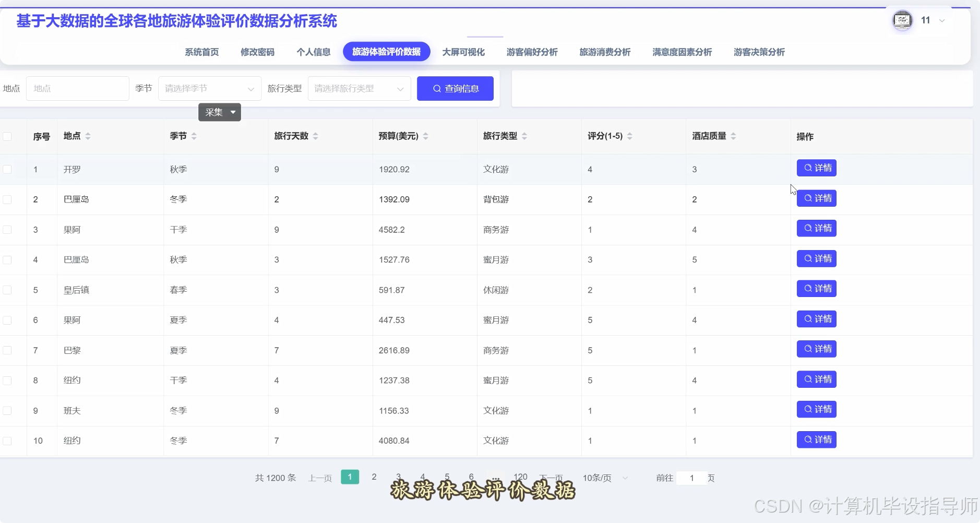This screenshot has height=523, width=980.
Task: Check the row for 巴黎
Action: (x=7, y=350)
